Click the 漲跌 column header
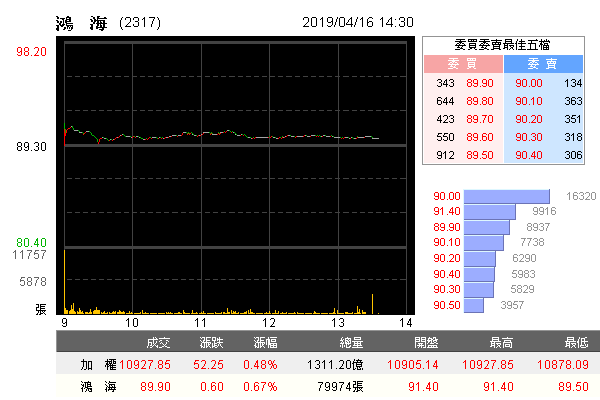 click(x=211, y=342)
